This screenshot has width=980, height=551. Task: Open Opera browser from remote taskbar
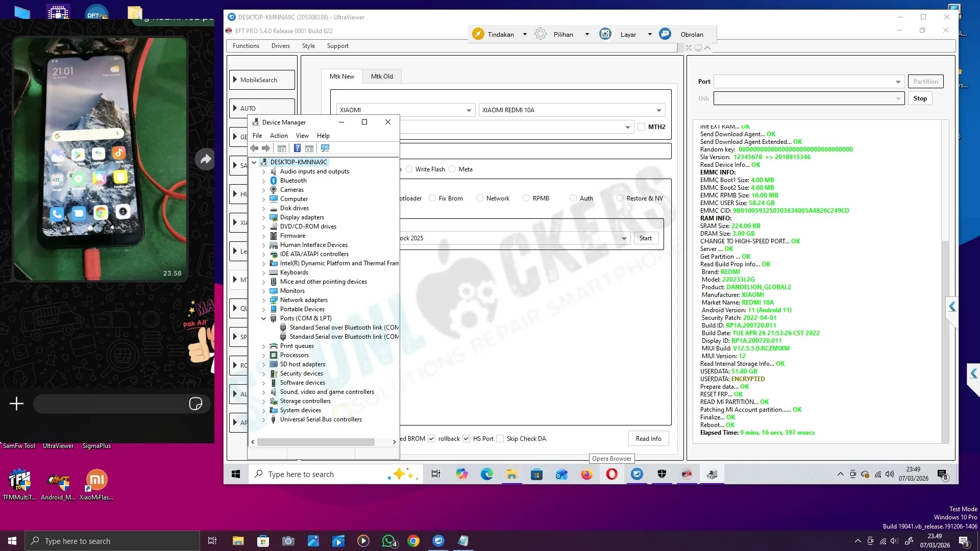[611, 474]
